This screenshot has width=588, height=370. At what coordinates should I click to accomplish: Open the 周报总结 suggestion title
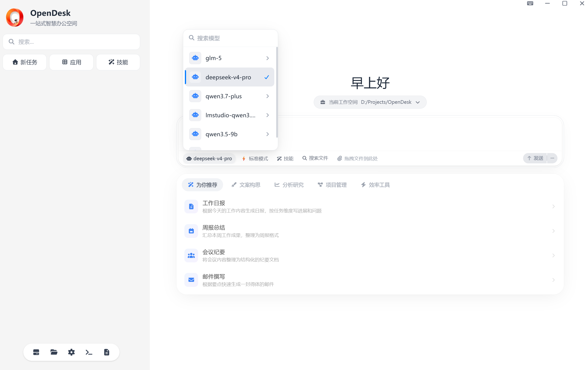click(x=214, y=228)
